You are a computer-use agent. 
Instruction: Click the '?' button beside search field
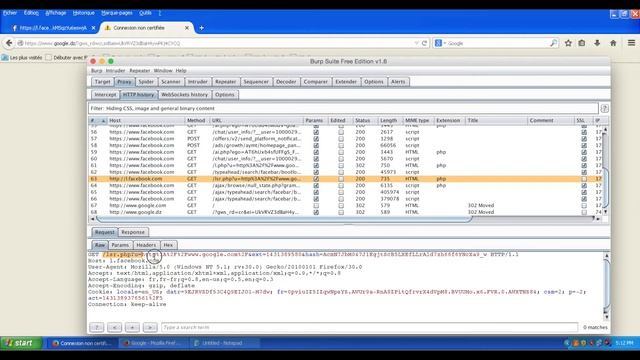[x=97, y=327]
